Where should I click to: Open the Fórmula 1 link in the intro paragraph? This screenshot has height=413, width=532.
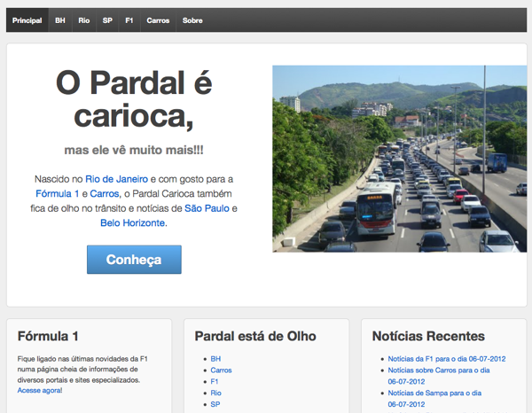(58, 193)
